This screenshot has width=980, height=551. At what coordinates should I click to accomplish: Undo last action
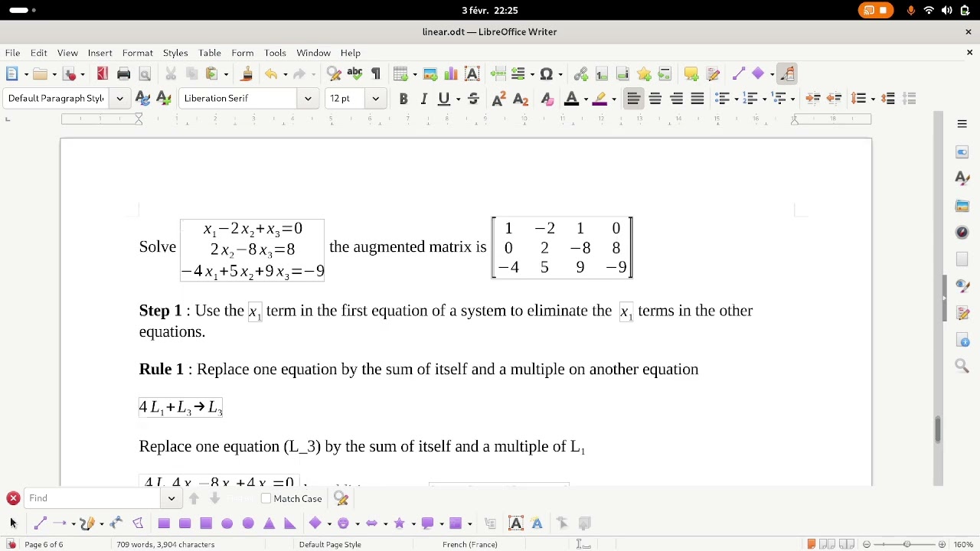click(271, 74)
